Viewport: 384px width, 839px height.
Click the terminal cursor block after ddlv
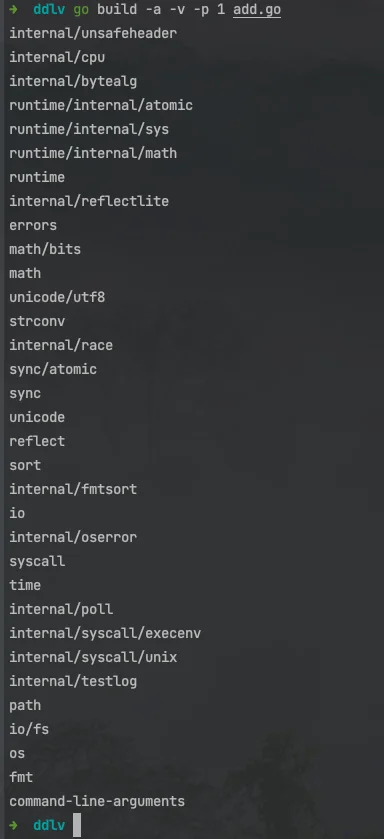coord(76,825)
